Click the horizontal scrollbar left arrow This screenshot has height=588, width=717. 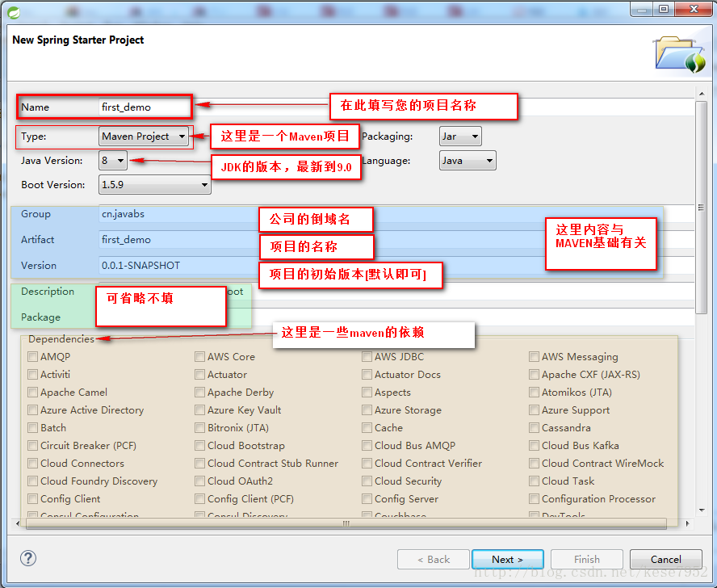tap(18, 523)
